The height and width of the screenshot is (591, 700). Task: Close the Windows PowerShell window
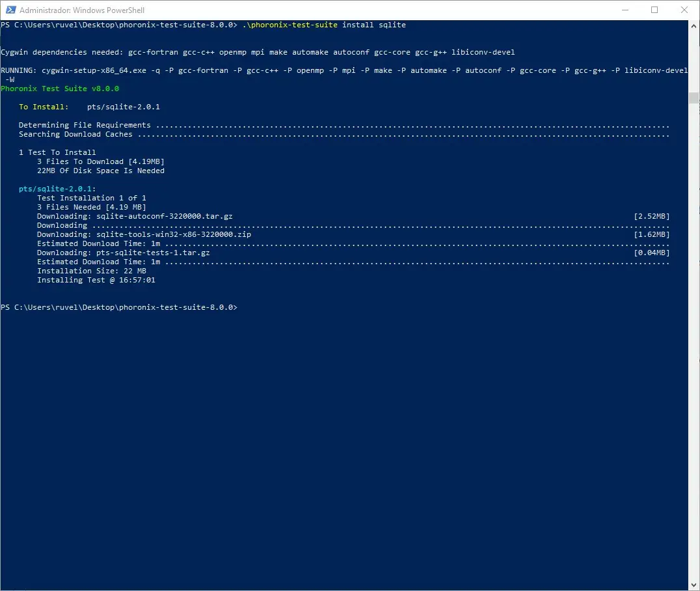coord(684,10)
